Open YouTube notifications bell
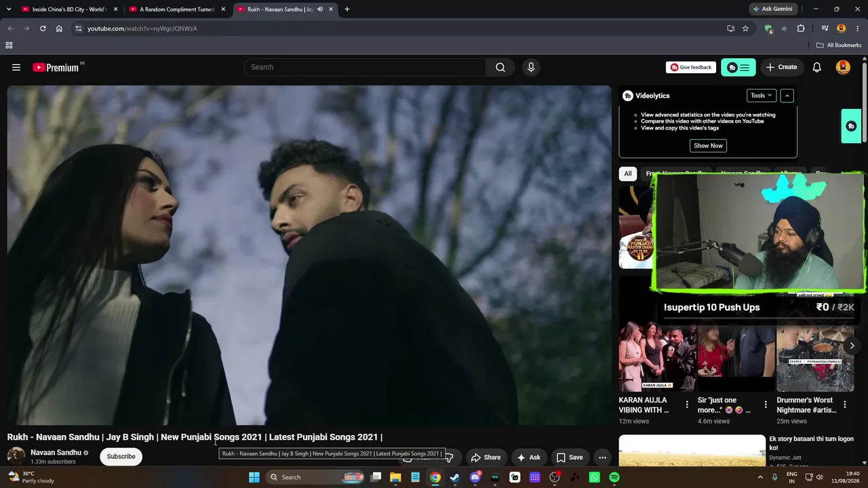The height and width of the screenshot is (488, 868). click(817, 67)
